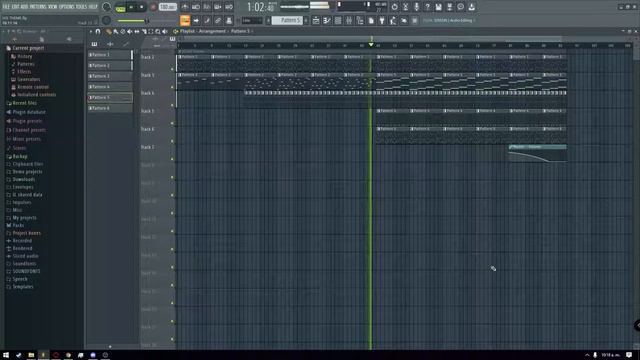Click the question mark help icon
Screen dimensions: 640x360
click(427, 7)
